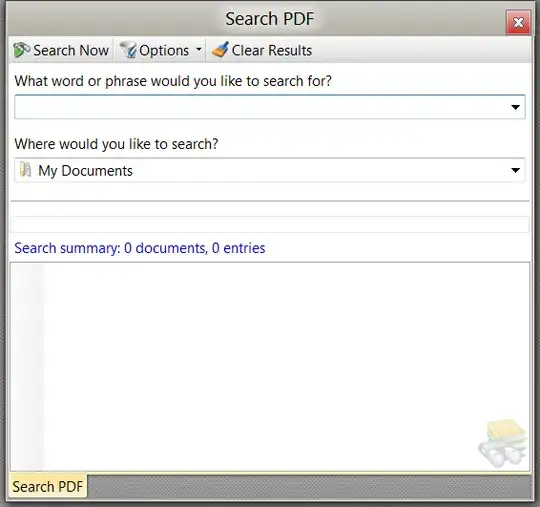Screen dimensions: 540x507
Task: Switch to the Search PDF bottom tab
Action: click(48, 486)
